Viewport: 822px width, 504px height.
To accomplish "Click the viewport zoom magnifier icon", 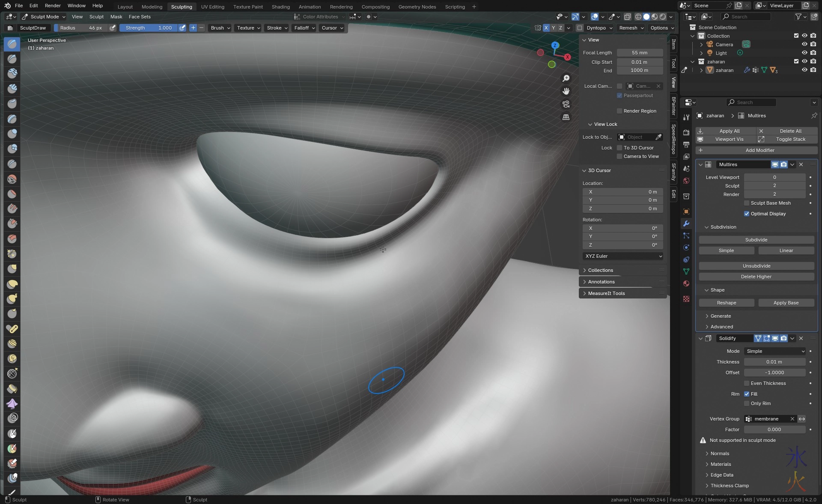I will coord(566,78).
